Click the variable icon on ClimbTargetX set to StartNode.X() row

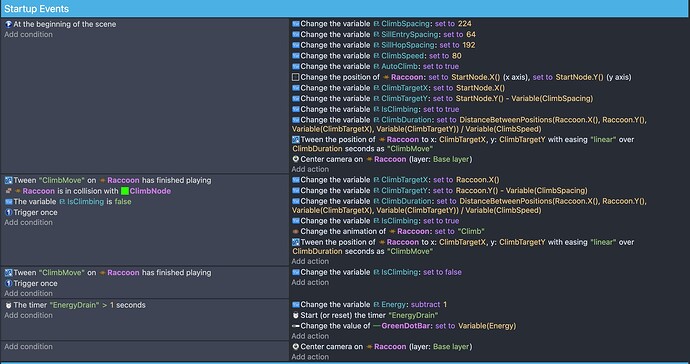pyautogui.click(x=296, y=88)
